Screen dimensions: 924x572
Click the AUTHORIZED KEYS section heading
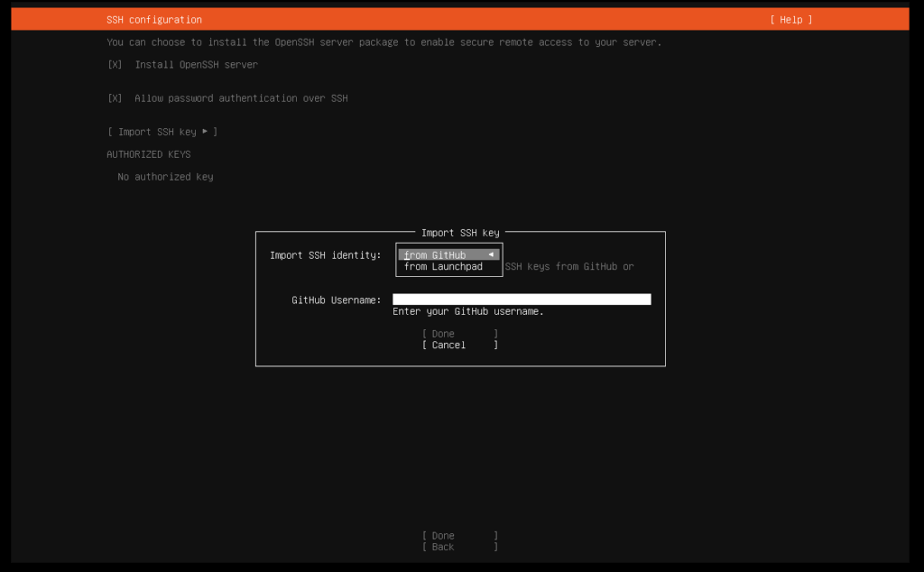coord(149,154)
